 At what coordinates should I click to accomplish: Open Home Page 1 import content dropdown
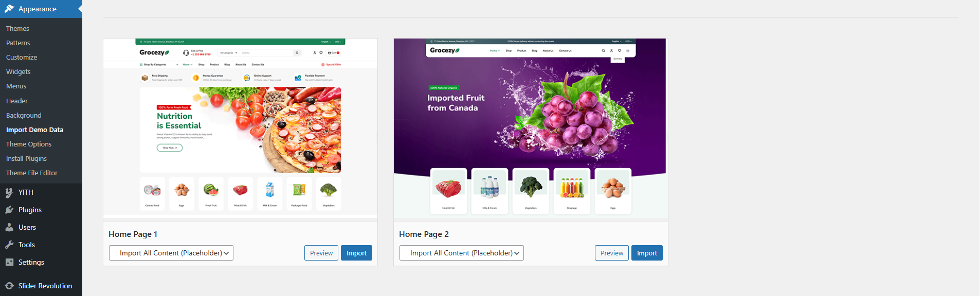click(171, 253)
